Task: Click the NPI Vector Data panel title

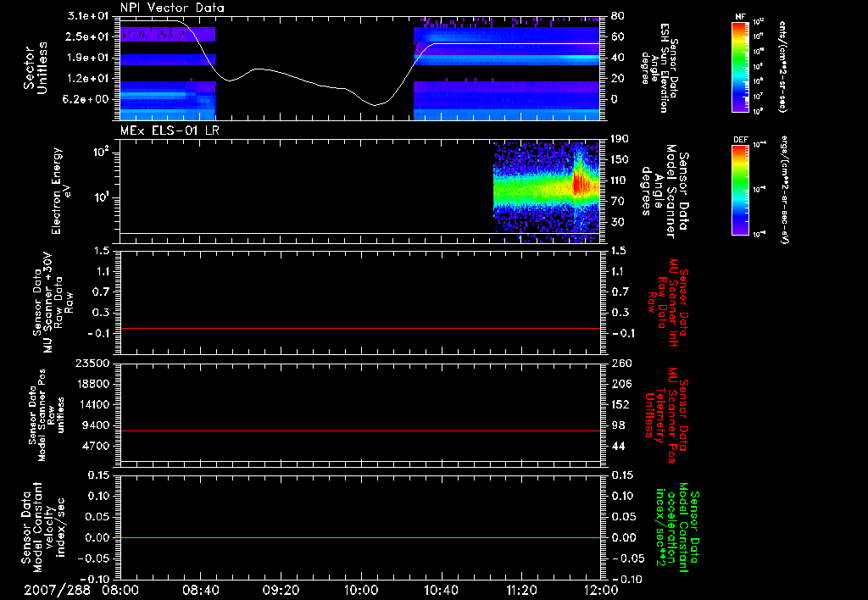Action: coord(172,8)
